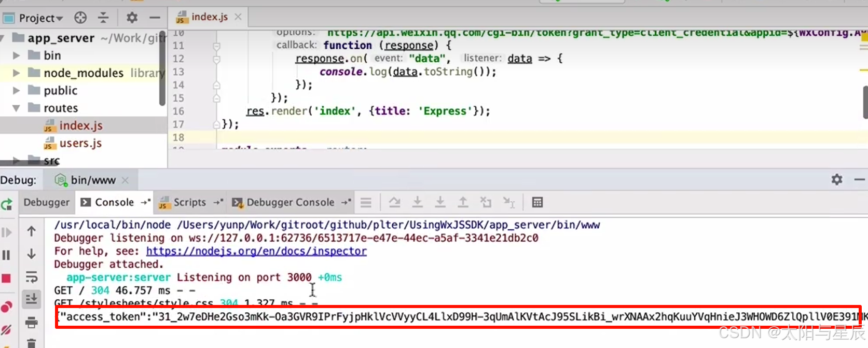
Task: Toggle soft-wrap in the console
Action: click(x=32, y=277)
